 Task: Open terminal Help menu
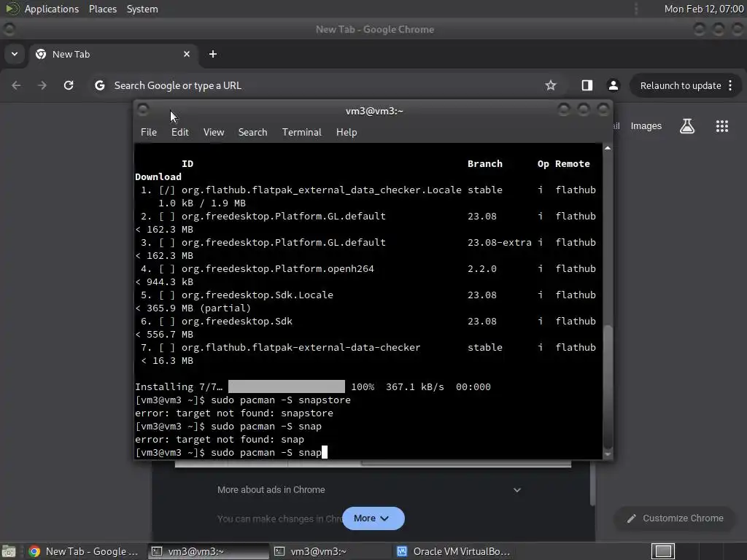[347, 133]
